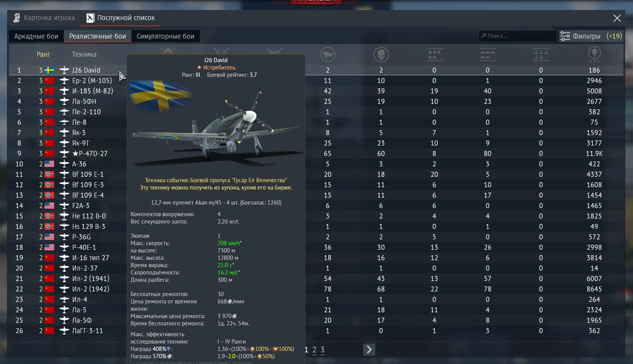Switch to Карточка игрока tab
The width and height of the screenshot is (633, 364).
point(44,18)
